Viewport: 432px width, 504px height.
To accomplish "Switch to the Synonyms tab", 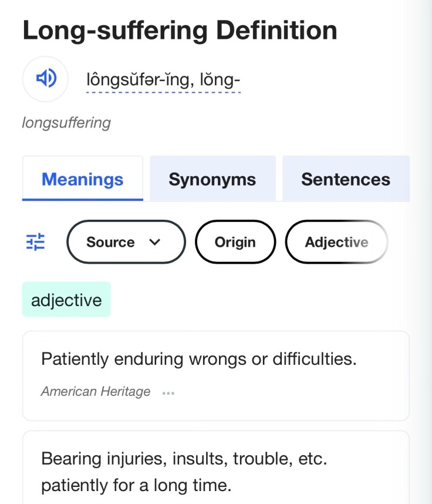I will click(x=212, y=179).
